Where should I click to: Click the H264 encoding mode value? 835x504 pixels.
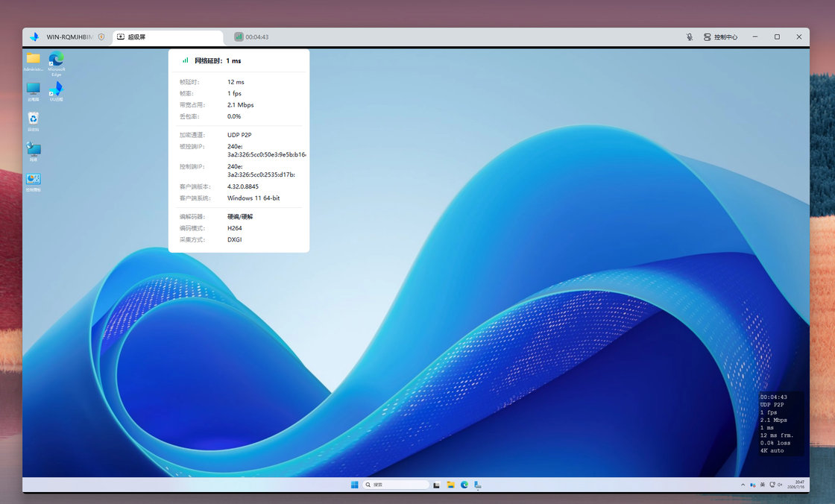coord(234,228)
